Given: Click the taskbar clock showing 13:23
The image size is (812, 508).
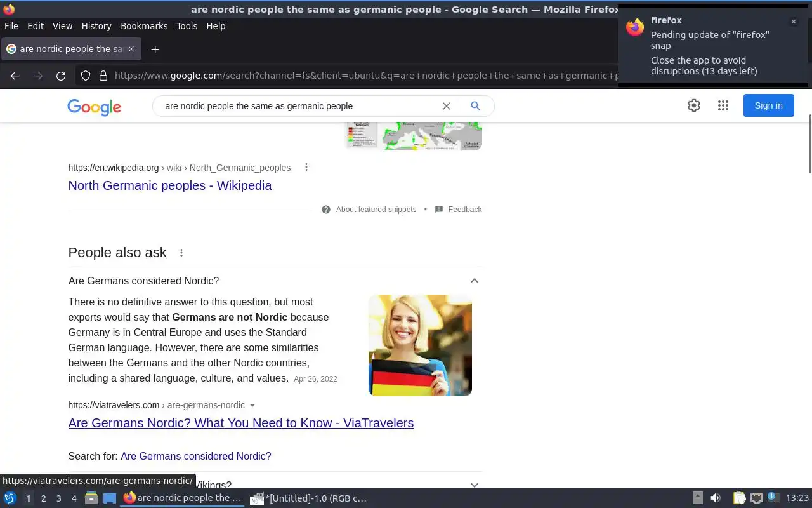Looking at the screenshot, I should (797, 498).
